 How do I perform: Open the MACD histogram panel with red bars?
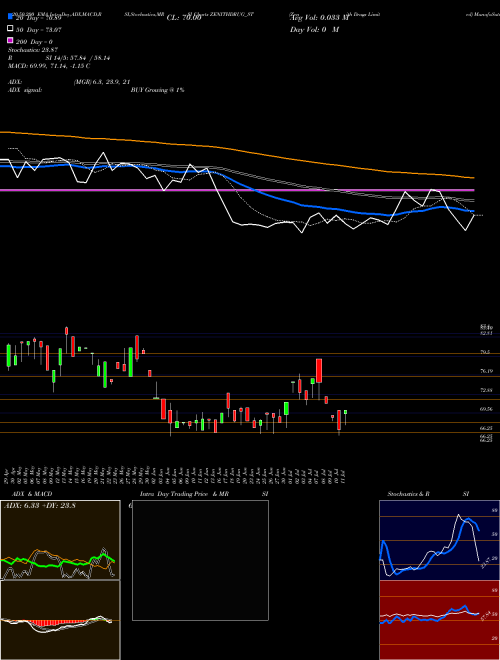[60, 620]
